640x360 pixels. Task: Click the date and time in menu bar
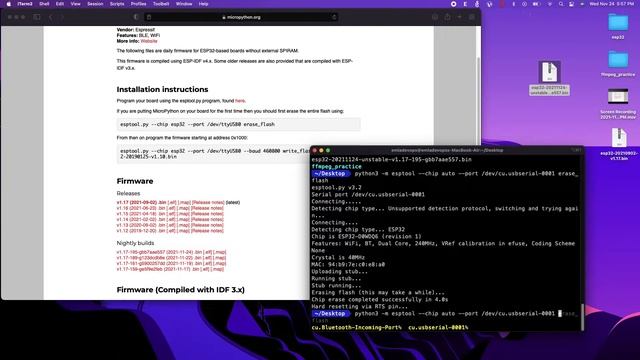[611, 4]
